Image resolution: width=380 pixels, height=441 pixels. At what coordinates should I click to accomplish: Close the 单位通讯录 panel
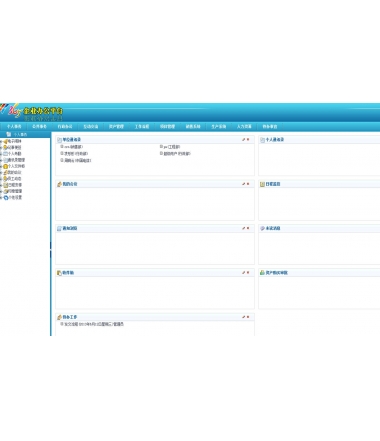[248, 139]
